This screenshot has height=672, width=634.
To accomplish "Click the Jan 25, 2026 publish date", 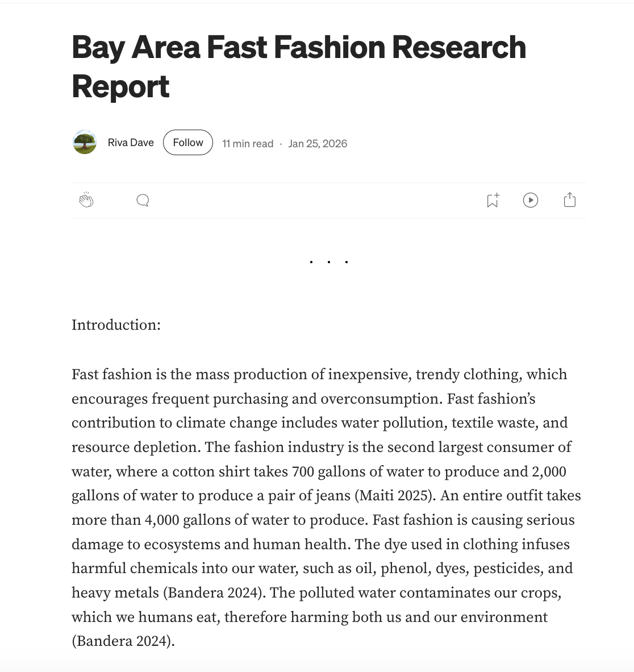I will [318, 144].
